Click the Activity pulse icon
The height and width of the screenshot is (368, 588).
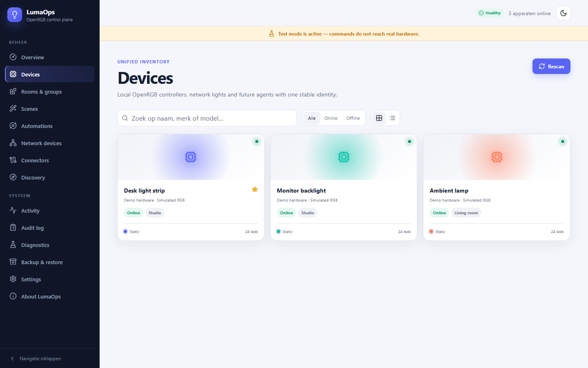pyautogui.click(x=13, y=211)
